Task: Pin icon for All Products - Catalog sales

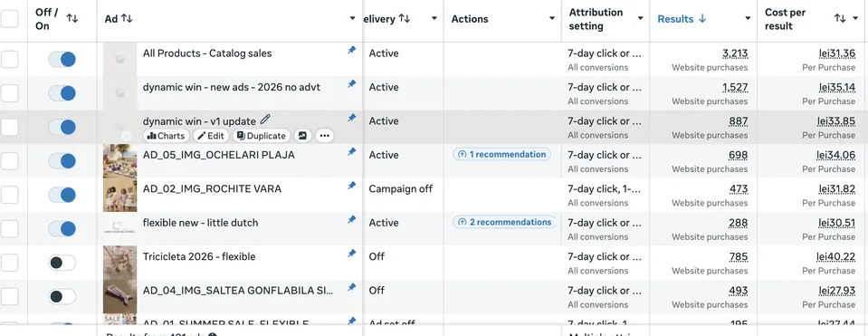Action: tap(351, 51)
